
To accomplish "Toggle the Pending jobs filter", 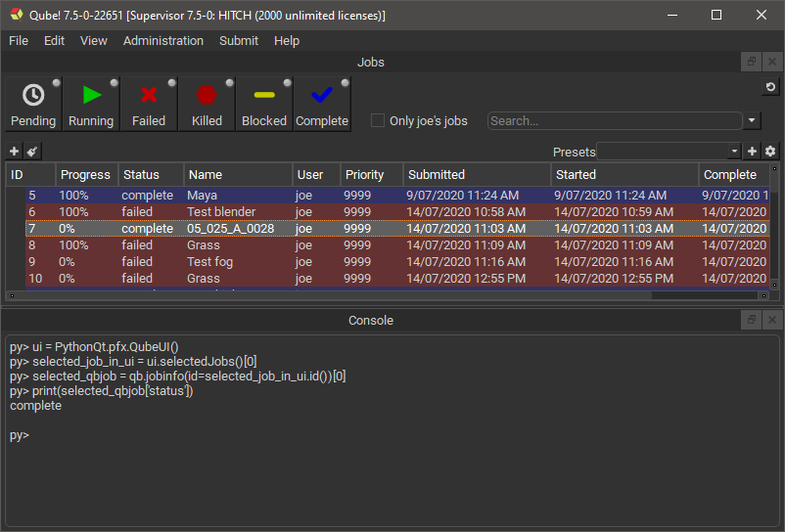I will 33,105.
